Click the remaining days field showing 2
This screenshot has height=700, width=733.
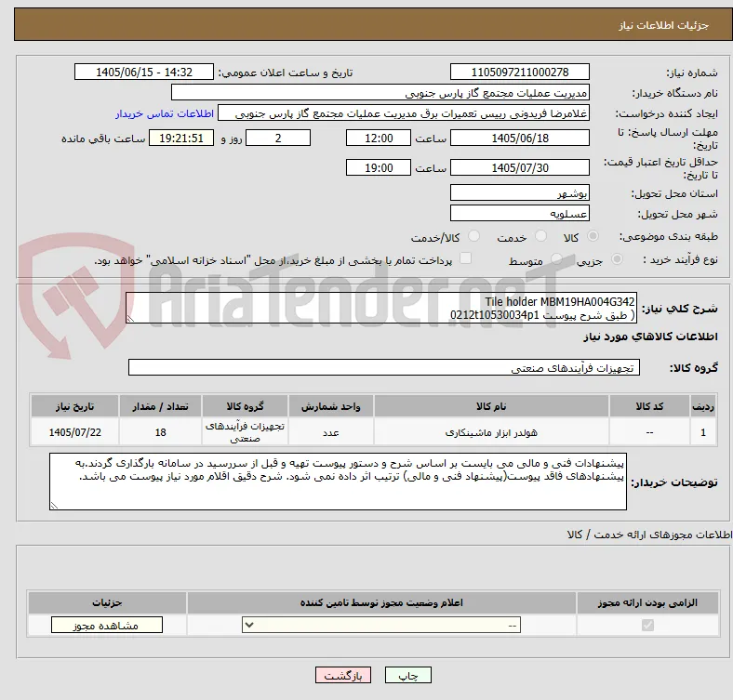point(278,138)
